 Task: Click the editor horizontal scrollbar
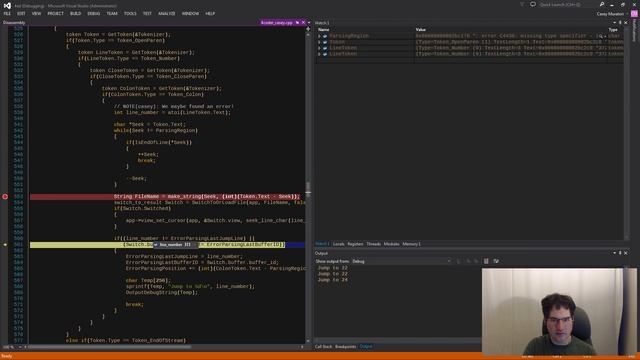coord(109,347)
